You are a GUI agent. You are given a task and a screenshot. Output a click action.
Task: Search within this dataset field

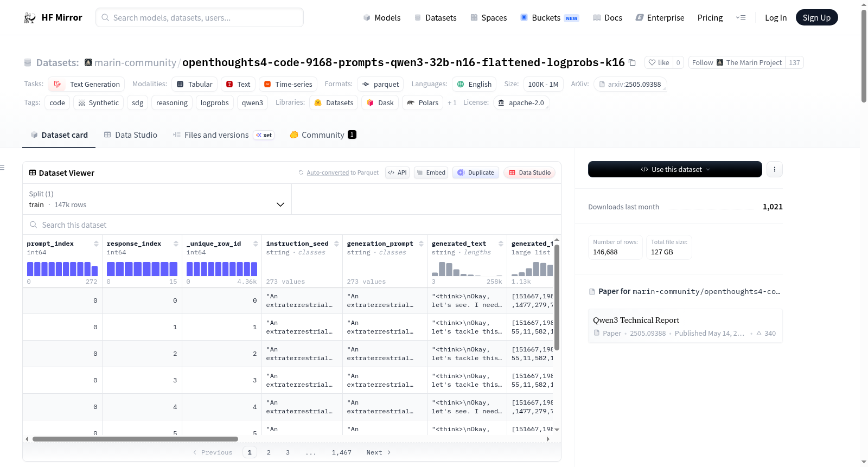(292, 225)
